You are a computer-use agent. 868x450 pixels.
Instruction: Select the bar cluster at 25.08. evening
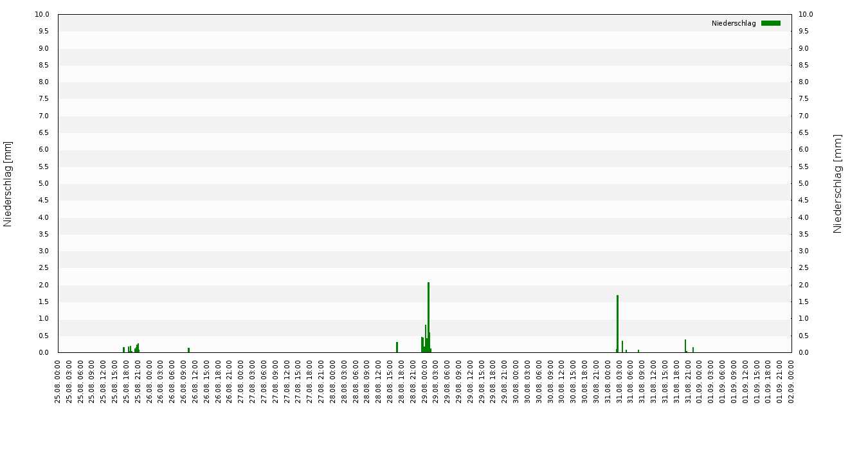coord(131,348)
